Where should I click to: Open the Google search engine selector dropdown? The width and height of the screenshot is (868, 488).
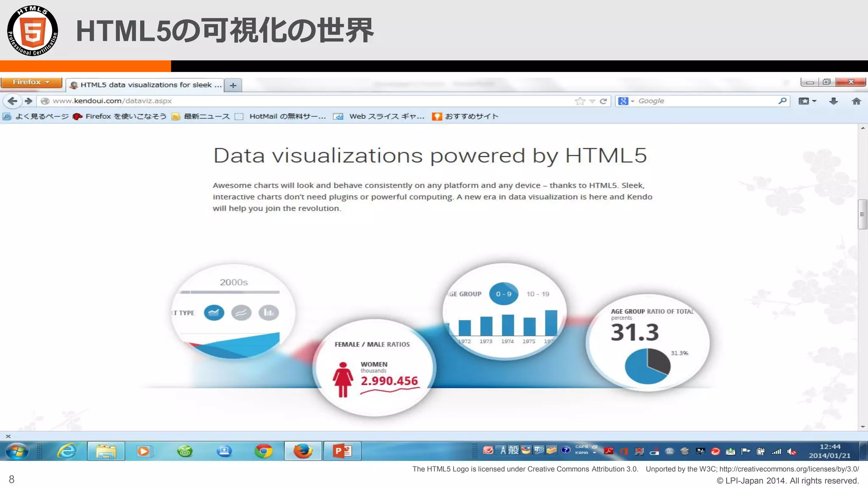pos(626,101)
